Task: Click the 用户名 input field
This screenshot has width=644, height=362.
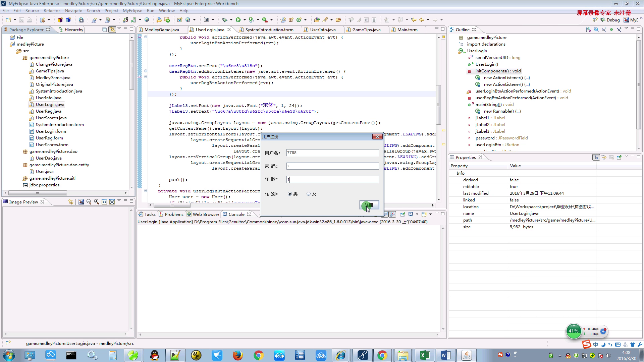Action: (332, 153)
